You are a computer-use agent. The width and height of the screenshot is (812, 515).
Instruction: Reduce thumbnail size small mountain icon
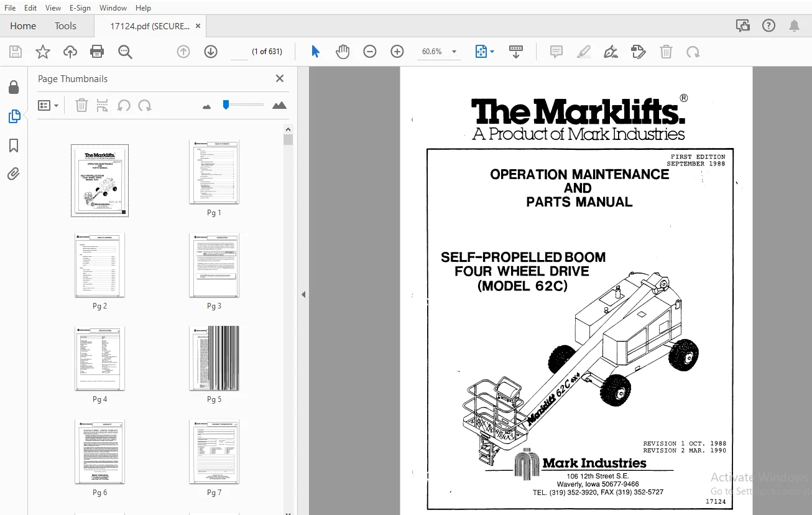point(207,106)
